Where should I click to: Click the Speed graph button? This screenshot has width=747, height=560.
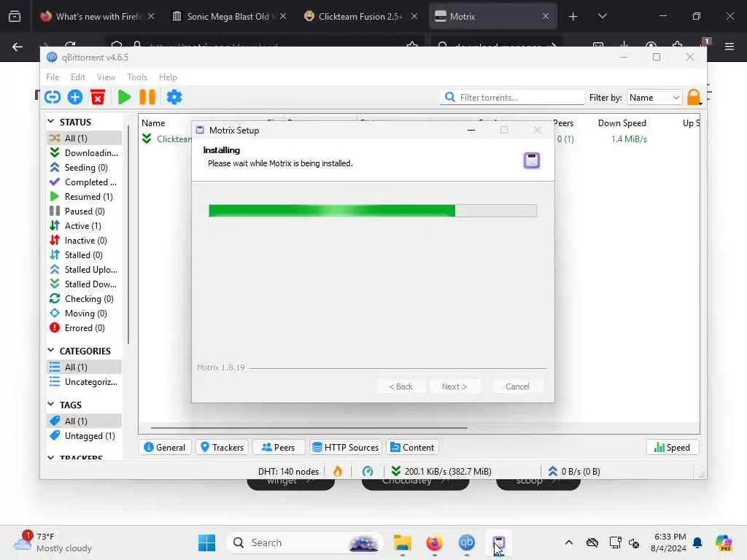(x=672, y=447)
